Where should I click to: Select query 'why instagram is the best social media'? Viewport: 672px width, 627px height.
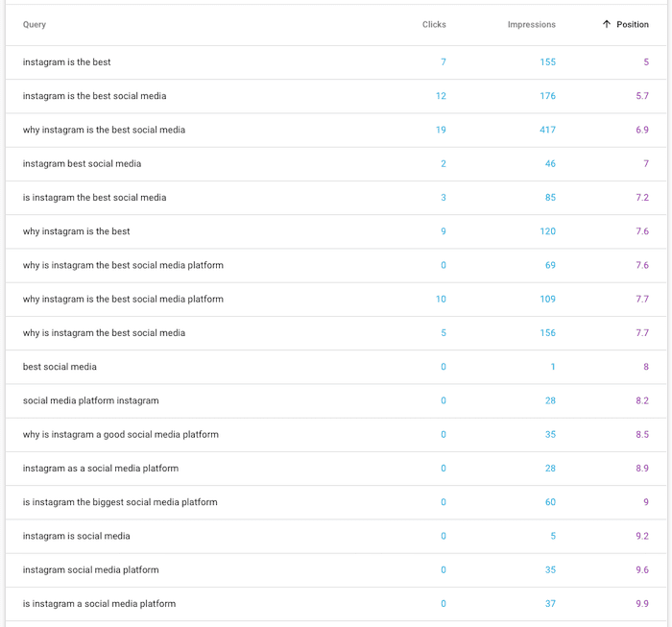point(104,130)
